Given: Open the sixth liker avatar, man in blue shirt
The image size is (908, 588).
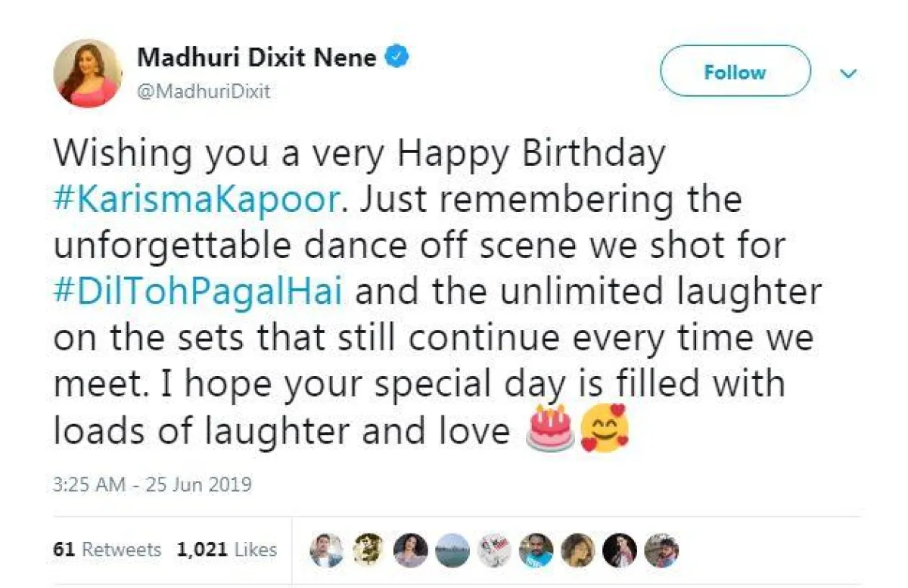Looking at the screenshot, I should tap(536, 551).
